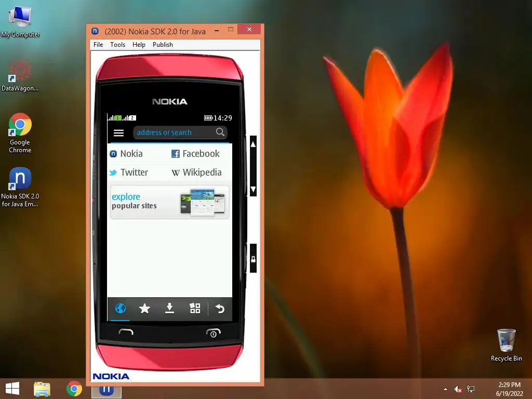This screenshot has height=399, width=532.
Task: Select the Google Chrome desktop shortcut
Action: pos(20,133)
